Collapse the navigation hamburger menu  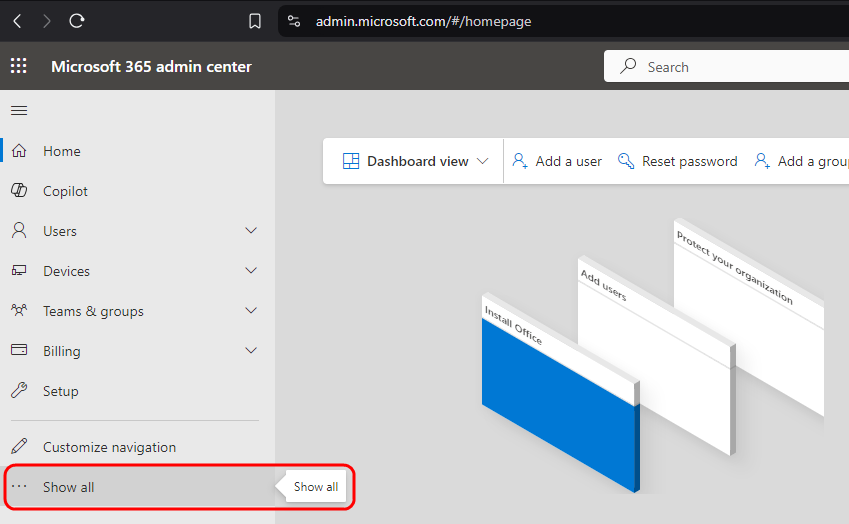click(19, 110)
